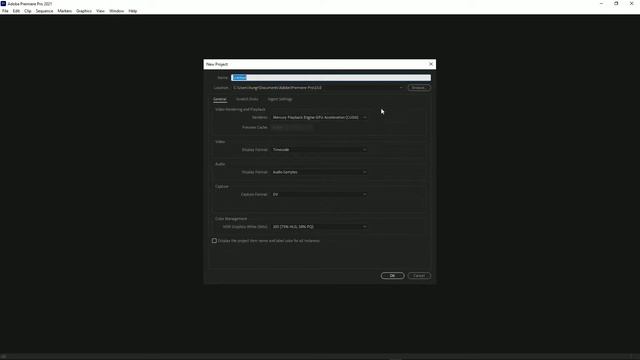This screenshot has height=360, width=640.
Task: Open the Markers menu
Action: pos(64,11)
